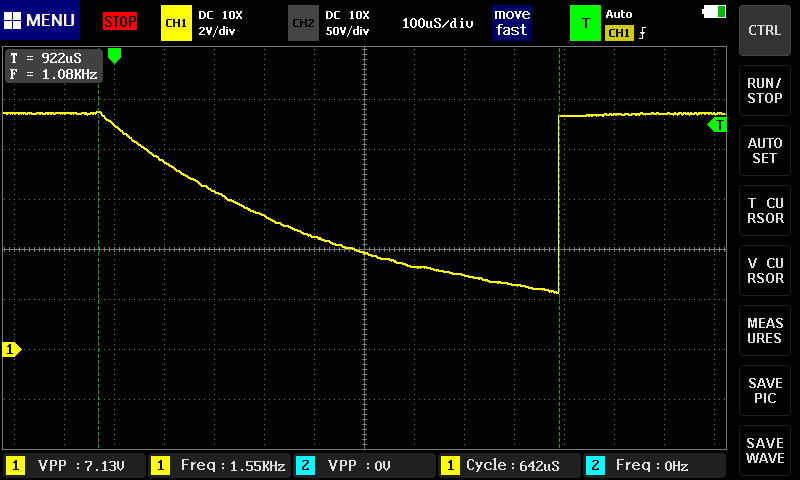Tap SAVE WAVE to store waveform

[x=764, y=450]
